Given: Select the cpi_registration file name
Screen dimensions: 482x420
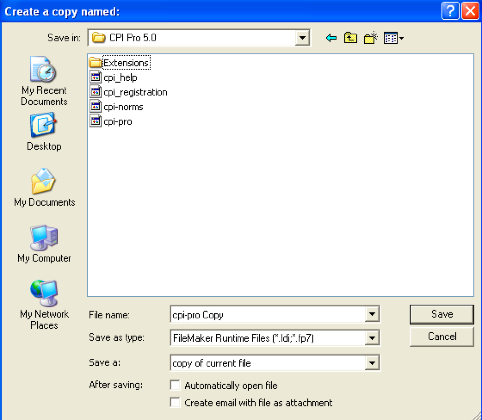Looking at the screenshot, I should pyautogui.click(x=135, y=92).
